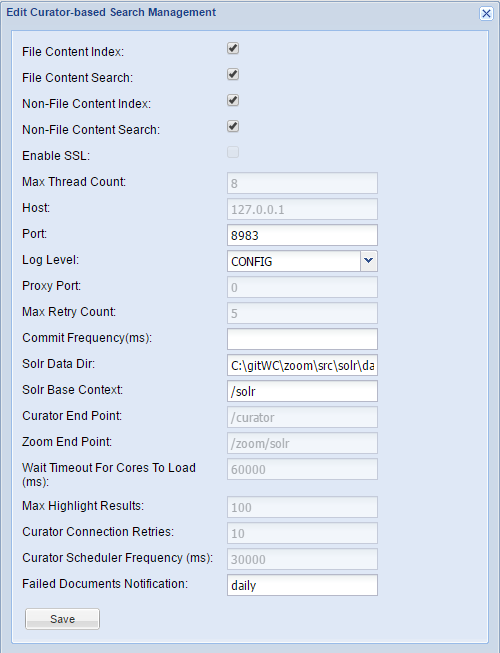Click the Enable SSL checkbox
500x653 pixels.
[233, 152]
